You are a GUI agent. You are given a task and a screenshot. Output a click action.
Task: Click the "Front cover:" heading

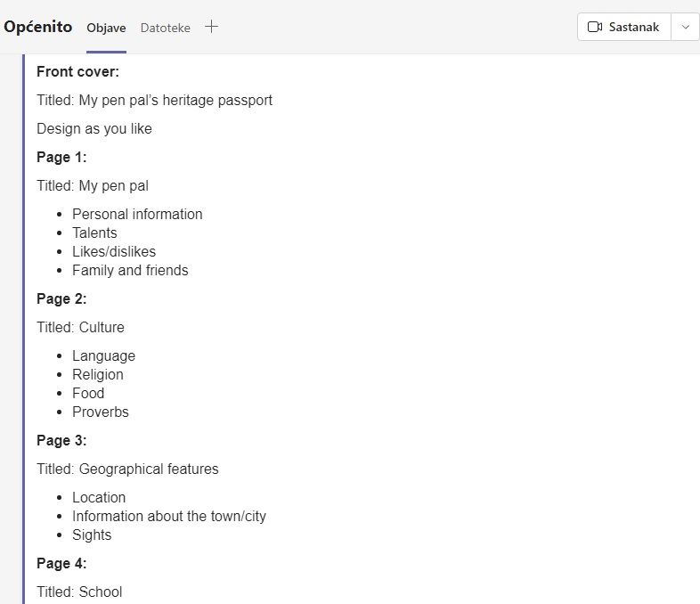pos(77,72)
